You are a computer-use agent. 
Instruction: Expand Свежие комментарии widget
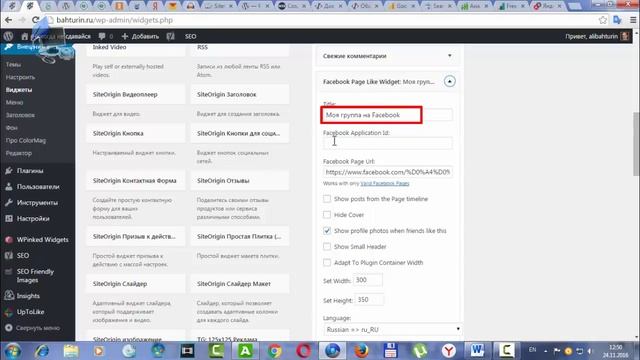click(449, 56)
